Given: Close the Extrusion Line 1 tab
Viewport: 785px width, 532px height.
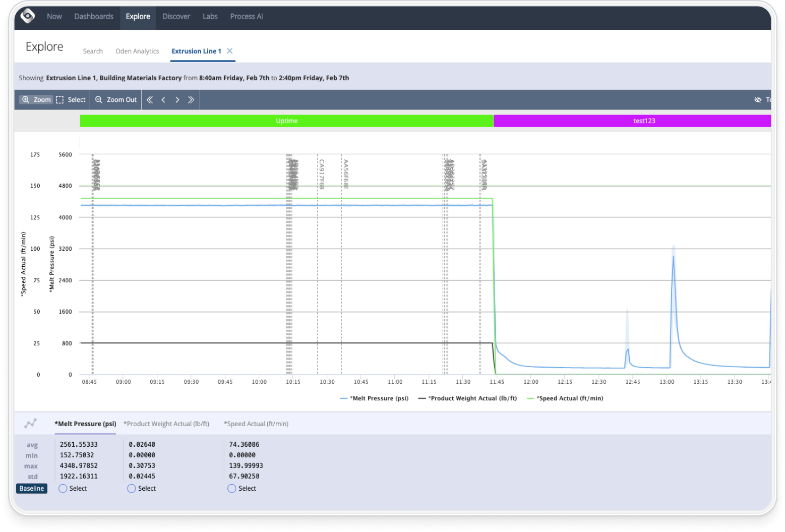Looking at the screenshot, I should coord(230,51).
